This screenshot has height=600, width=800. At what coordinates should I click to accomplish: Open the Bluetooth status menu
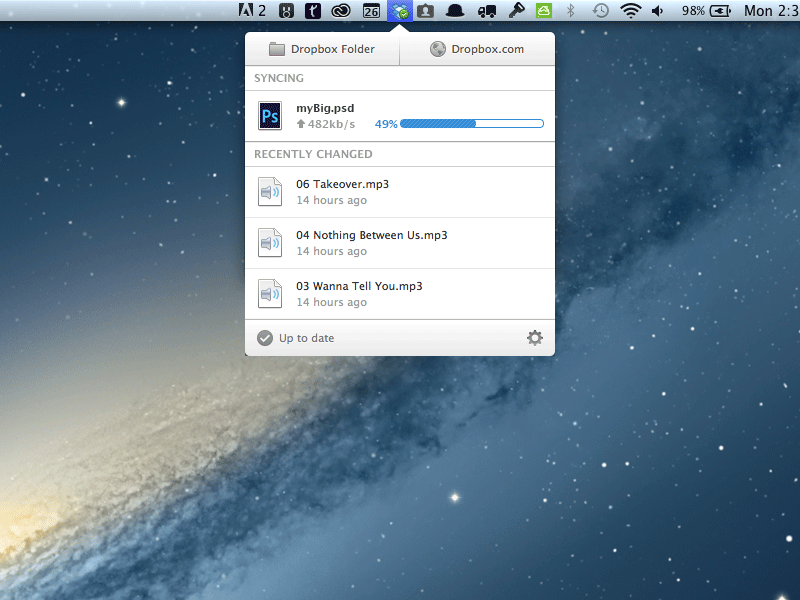click(x=570, y=11)
